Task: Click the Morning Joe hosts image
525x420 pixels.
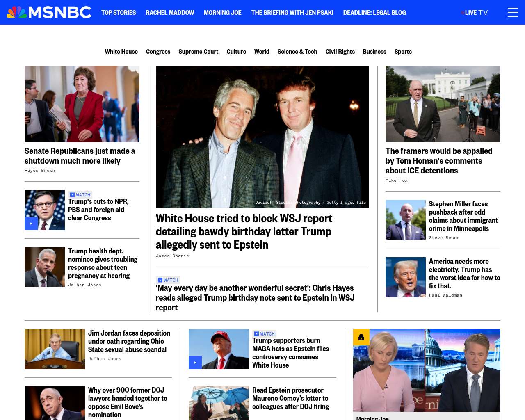Action: pyautogui.click(x=427, y=370)
